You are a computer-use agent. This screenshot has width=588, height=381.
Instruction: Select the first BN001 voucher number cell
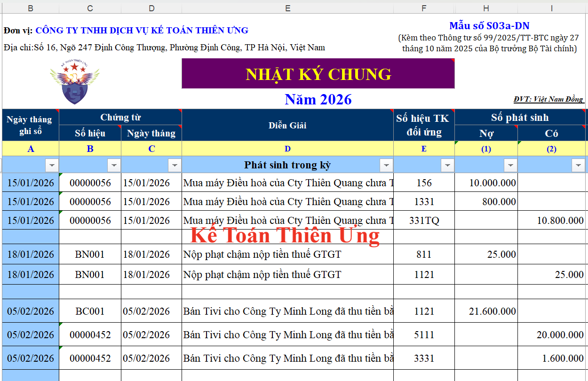point(90,254)
